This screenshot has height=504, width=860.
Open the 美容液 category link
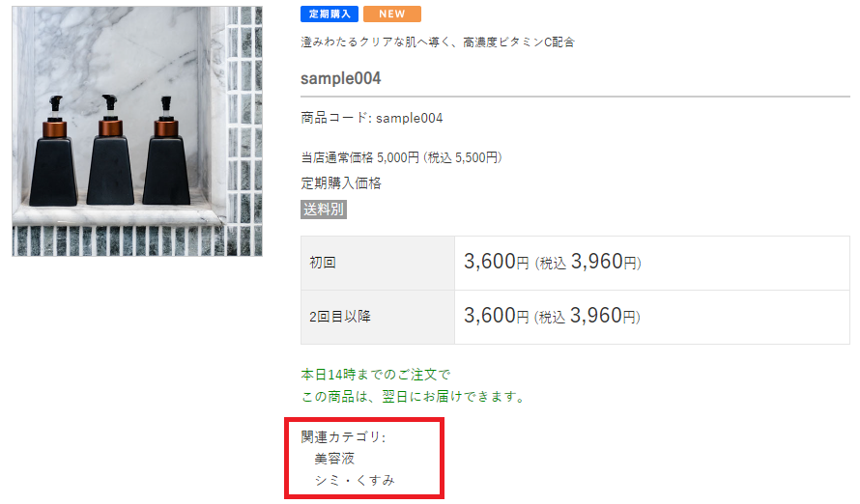[334, 459]
